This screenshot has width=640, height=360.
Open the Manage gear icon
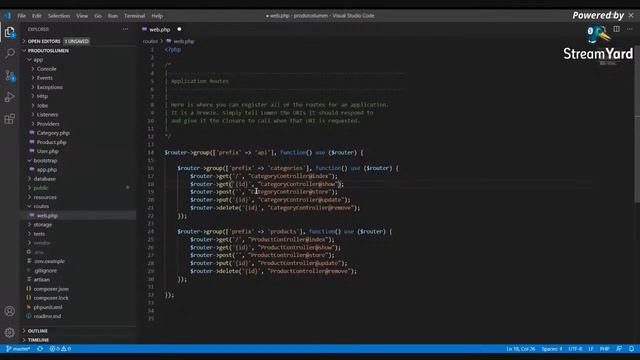tap(10, 333)
